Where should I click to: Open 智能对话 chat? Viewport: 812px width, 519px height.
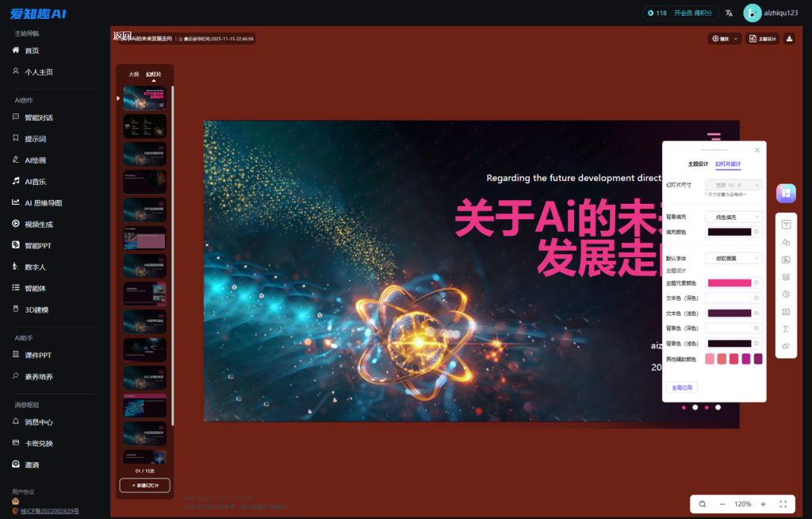[39, 117]
